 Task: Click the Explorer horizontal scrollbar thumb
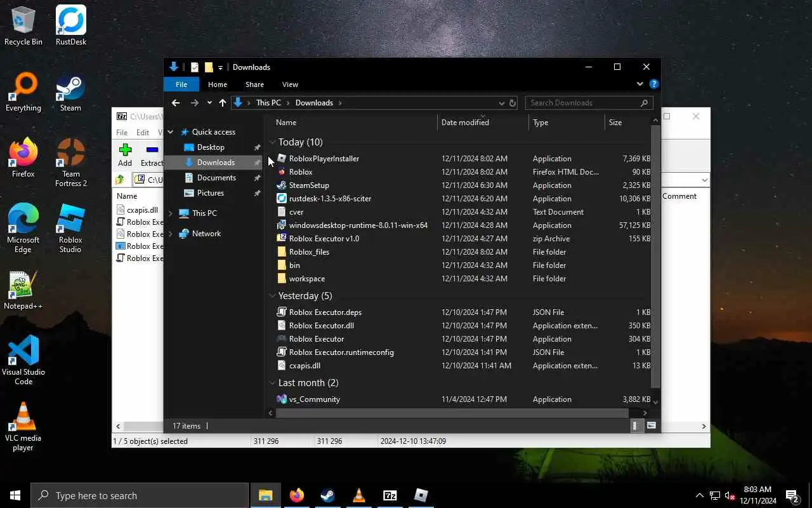click(452, 413)
